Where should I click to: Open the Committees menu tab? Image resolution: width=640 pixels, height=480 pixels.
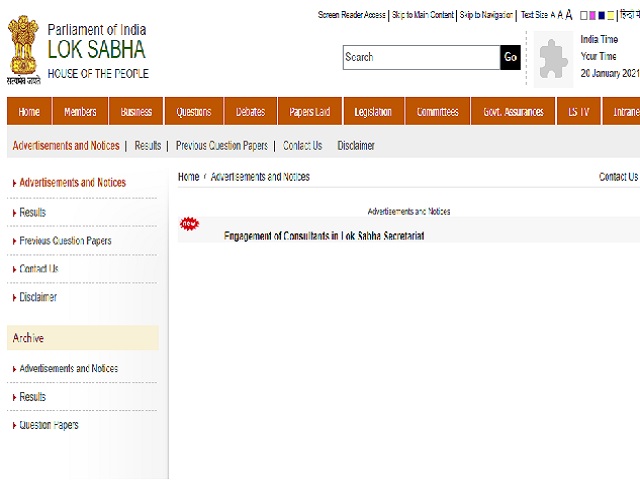point(438,111)
